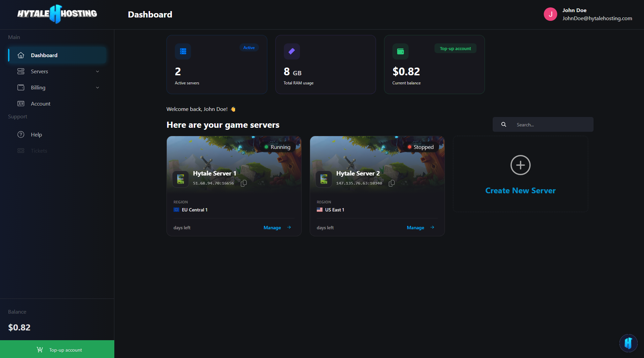Image resolution: width=644 pixels, height=358 pixels.
Task: Focus the server Search field
Action: tap(543, 124)
